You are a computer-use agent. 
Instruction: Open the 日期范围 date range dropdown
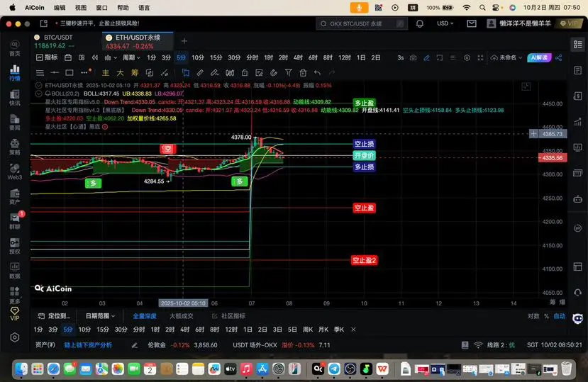point(100,316)
